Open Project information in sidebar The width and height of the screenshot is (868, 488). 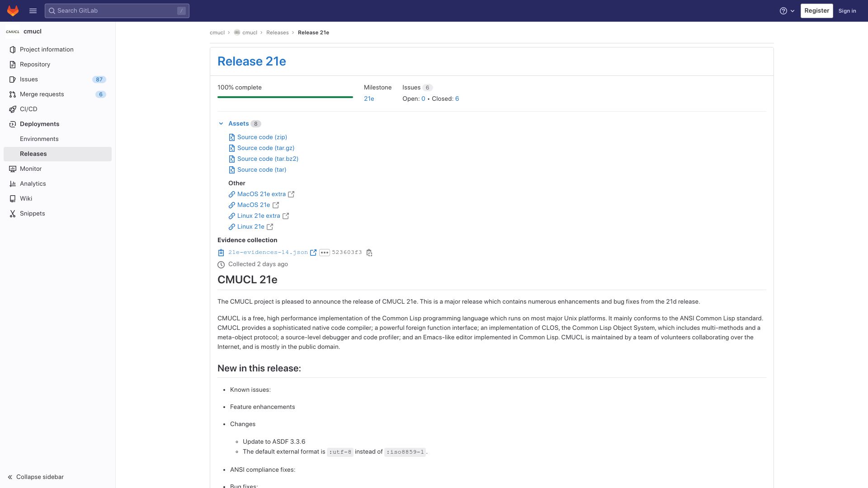tap(57, 50)
